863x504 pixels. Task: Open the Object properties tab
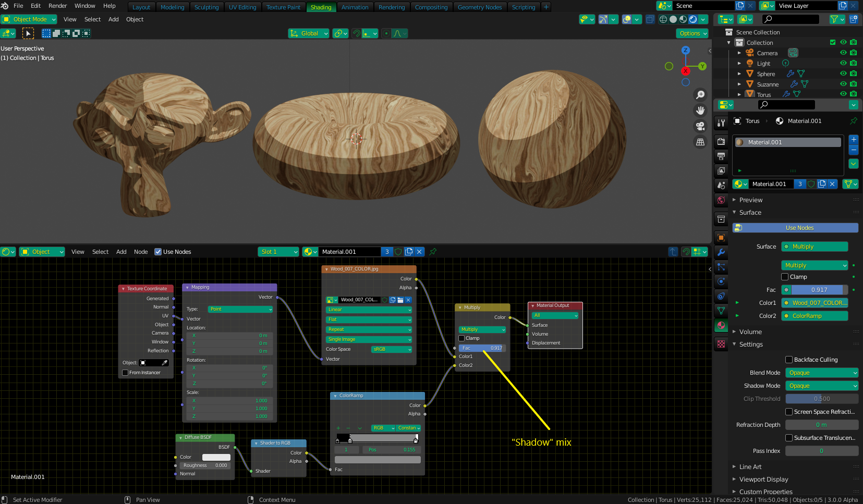[x=721, y=238]
